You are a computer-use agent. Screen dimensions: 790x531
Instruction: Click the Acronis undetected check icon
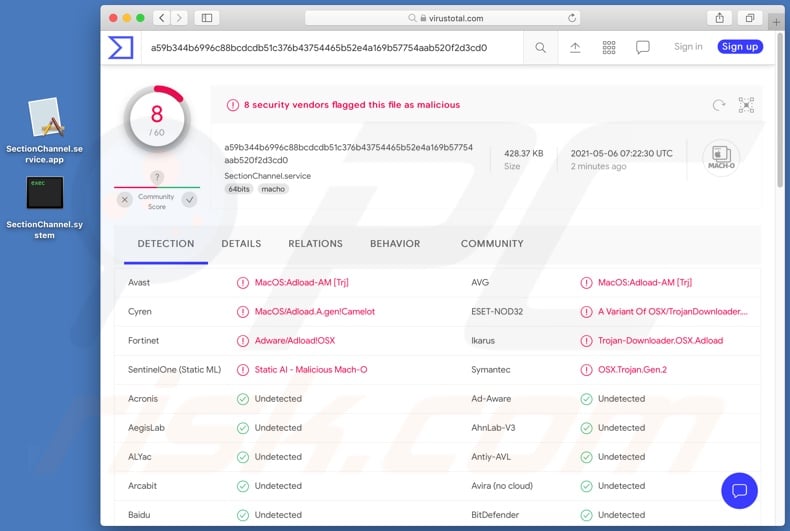(243, 399)
